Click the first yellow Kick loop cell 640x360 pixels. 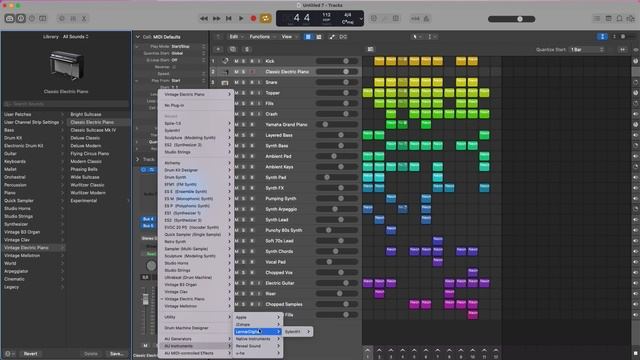click(379, 61)
